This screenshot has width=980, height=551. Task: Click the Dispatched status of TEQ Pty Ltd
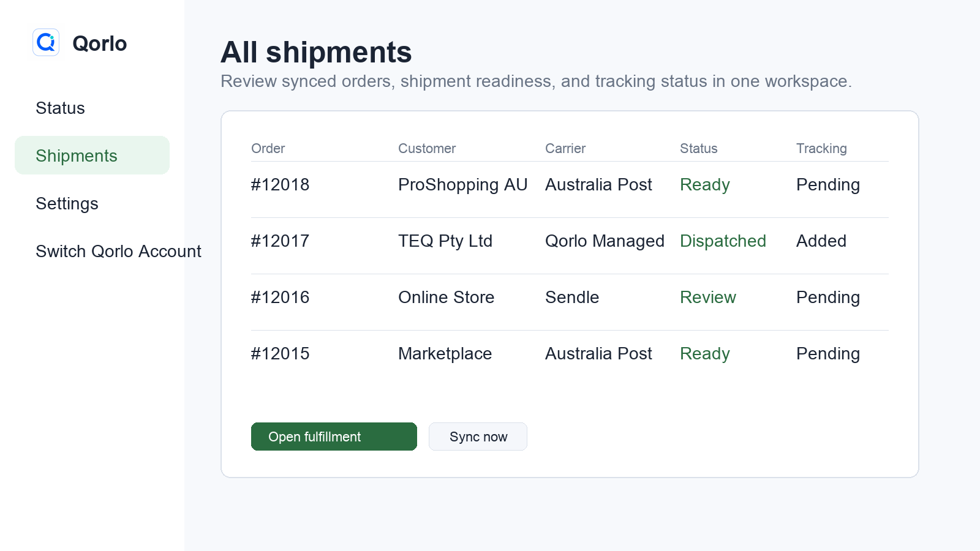(723, 241)
